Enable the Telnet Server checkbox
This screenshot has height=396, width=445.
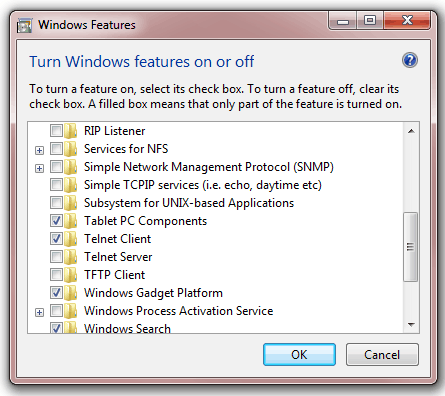(56, 256)
